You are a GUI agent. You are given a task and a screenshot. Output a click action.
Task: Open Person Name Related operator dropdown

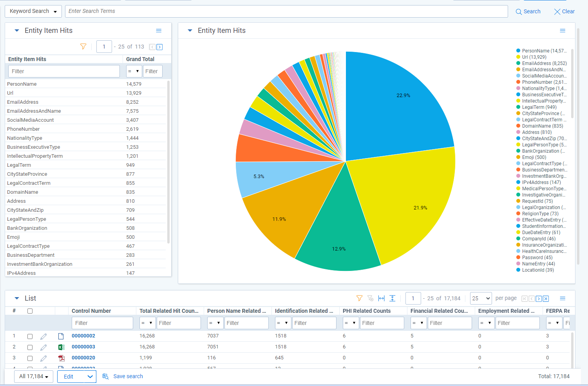pos(215,323)
